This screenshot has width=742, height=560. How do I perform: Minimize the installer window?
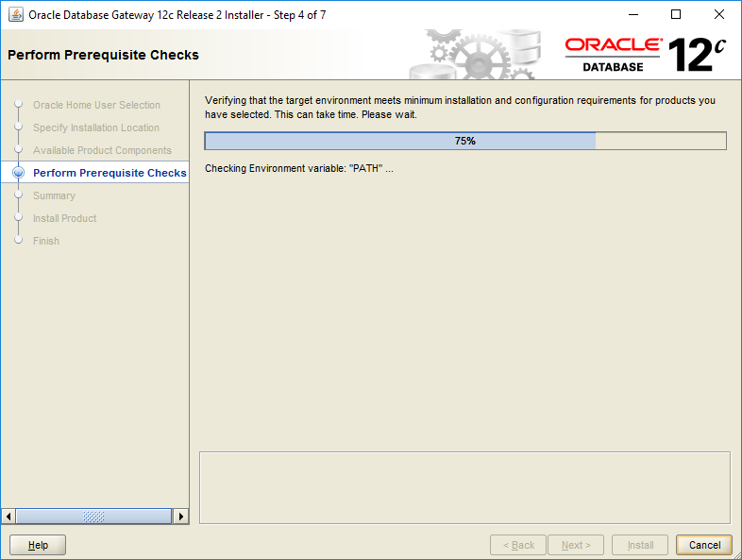[x=633, y=15]
